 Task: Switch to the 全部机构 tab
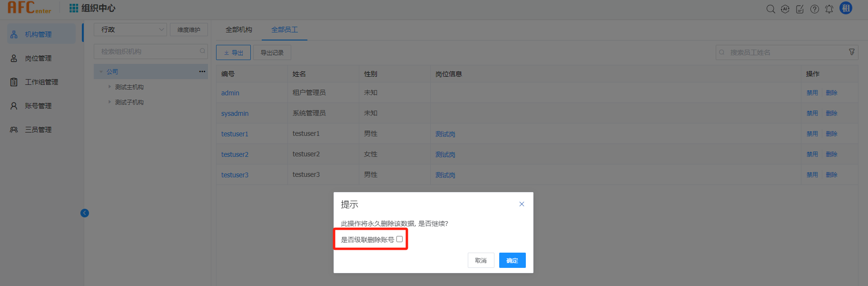238,30
